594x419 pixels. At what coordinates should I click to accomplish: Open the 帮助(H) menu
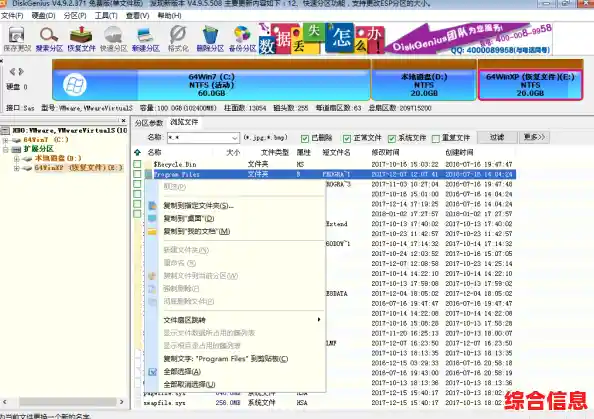pyautogui.click(x=169, y=16)
